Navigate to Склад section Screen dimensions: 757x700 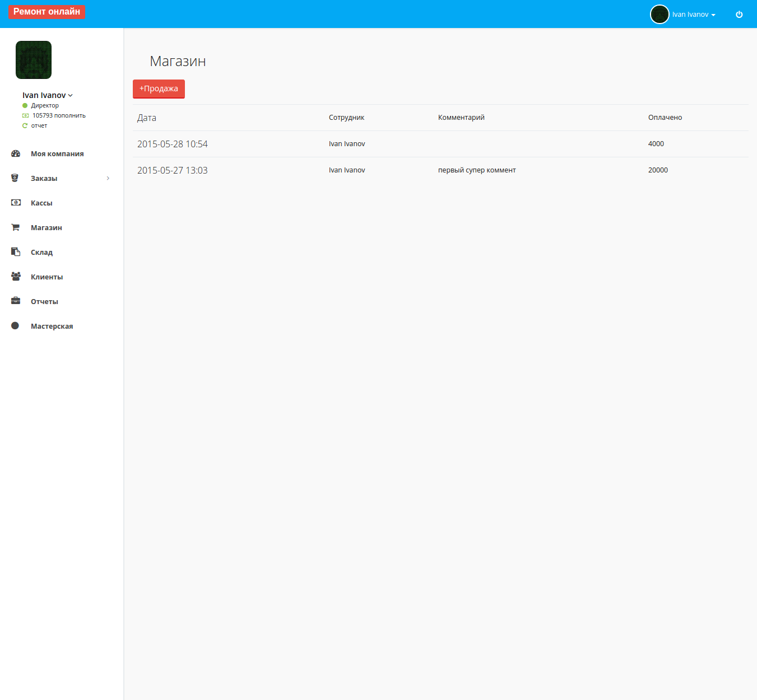tap(41, 252)
